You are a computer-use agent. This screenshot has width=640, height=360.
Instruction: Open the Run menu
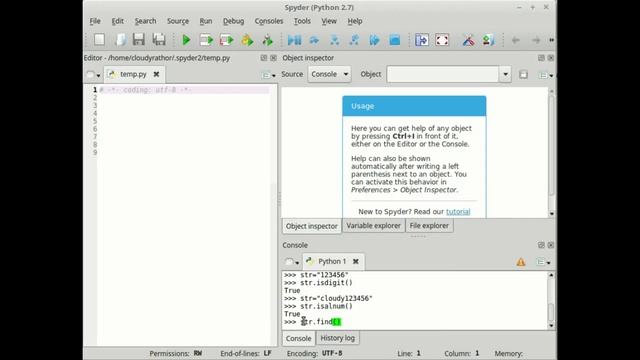click(x=206, y=21)
